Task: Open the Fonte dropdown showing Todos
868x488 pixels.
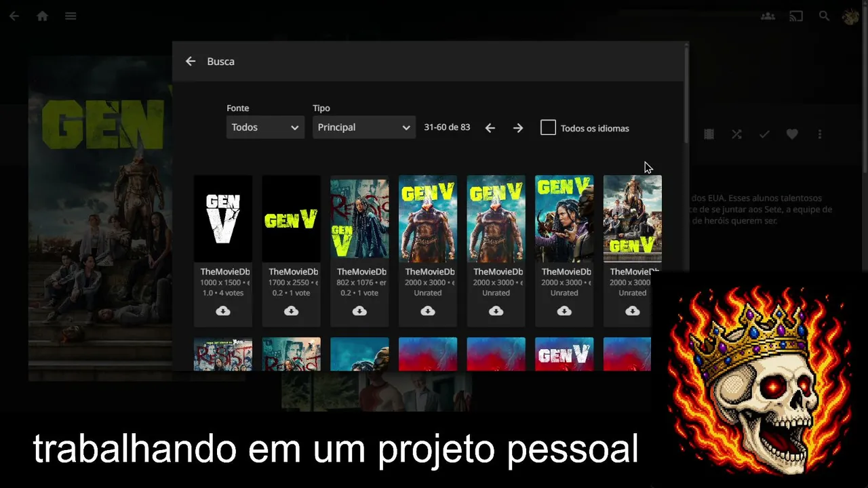Action: click(x=265, y=127)
